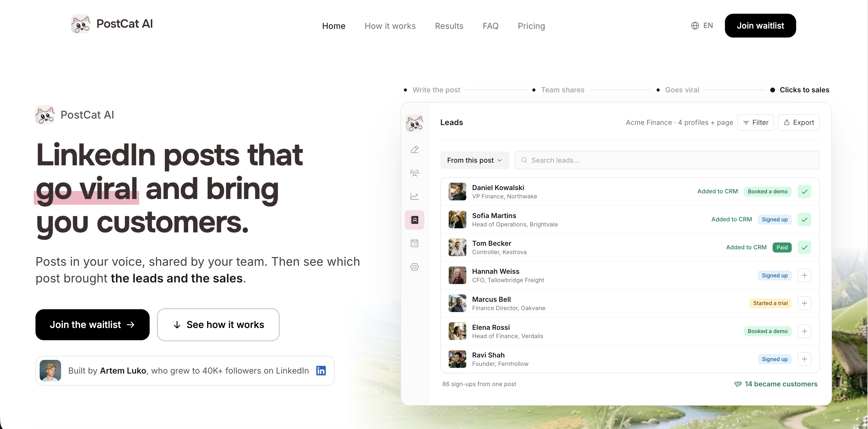Open the settings gear sidebar icon
Viewport: 868px width, 429px height.
pyautogui.click(x=414, y=267)
